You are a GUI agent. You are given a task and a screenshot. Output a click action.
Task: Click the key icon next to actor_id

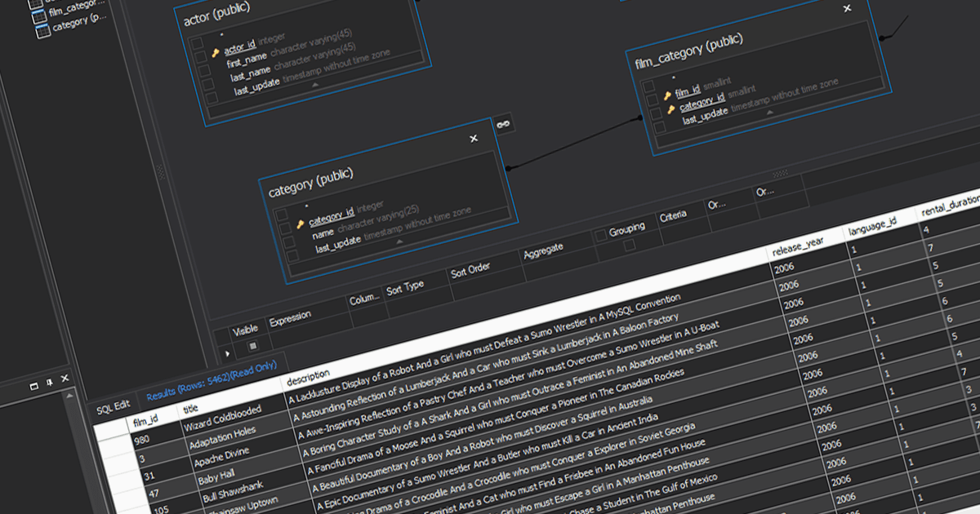(x=216, y=52)
